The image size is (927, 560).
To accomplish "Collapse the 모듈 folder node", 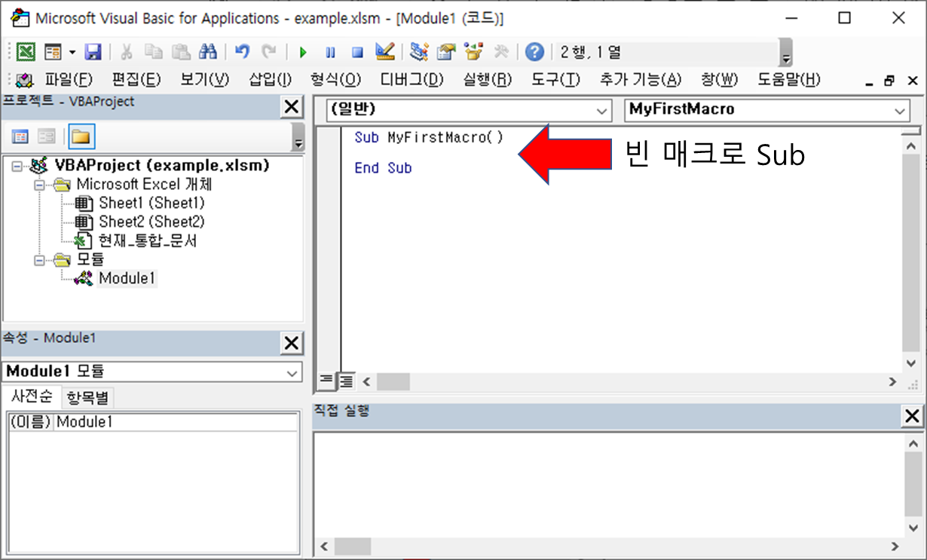I will pyautogui.click(x=38, y=260).
